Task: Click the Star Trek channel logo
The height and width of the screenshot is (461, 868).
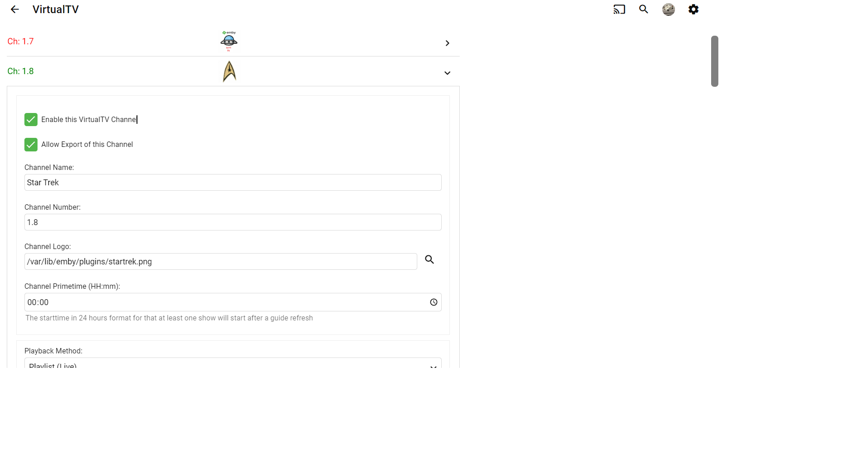Action: point(230,71)
